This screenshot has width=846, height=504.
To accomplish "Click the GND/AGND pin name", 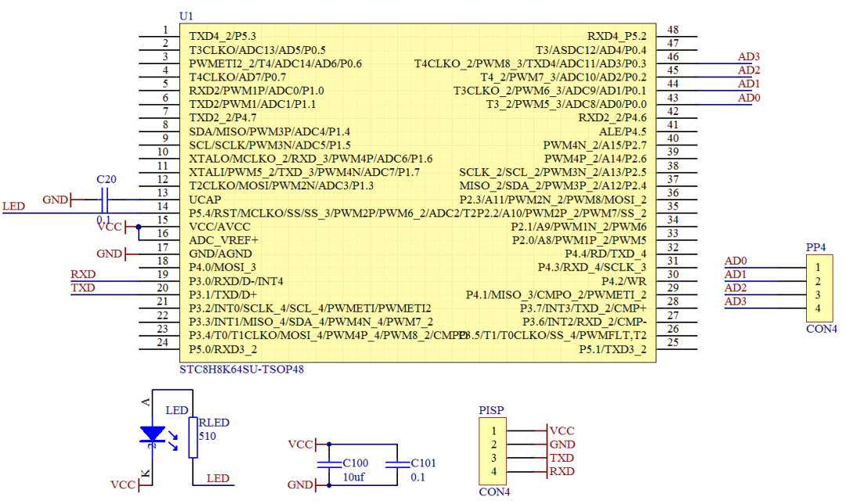I will [x=220, y=254].
